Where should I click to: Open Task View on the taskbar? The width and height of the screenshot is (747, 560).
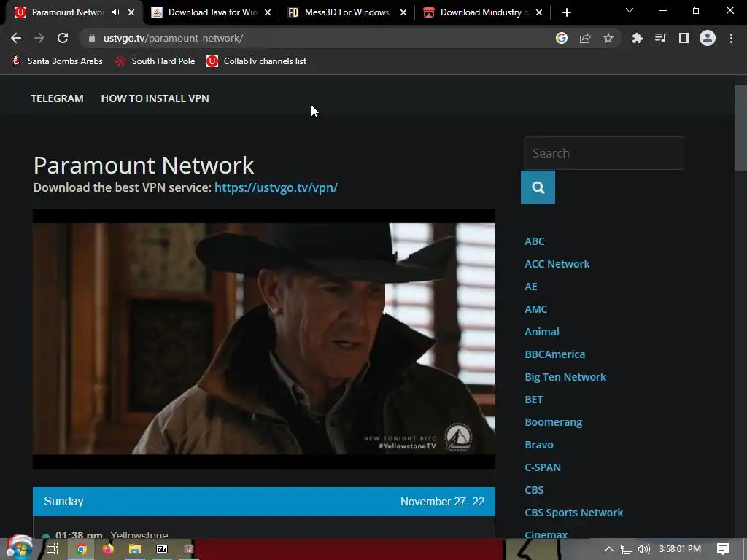pos(53,549)
